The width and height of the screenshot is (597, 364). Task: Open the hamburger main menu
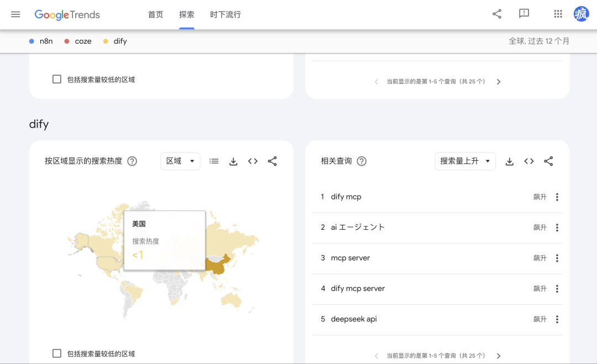(x=15, y=14)
